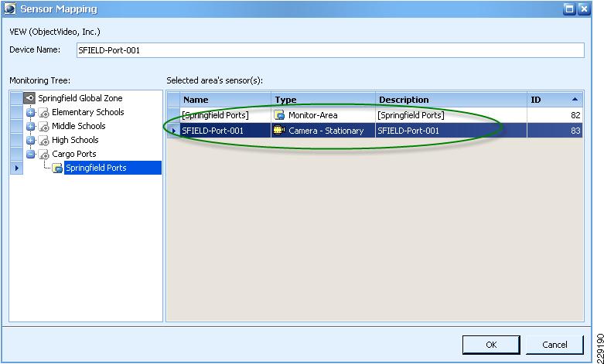Image resolution: width=604 pixels, height=364 pixels.
Task: Click the Sensor Mapping title bar app icon
Action: point(9,9)
